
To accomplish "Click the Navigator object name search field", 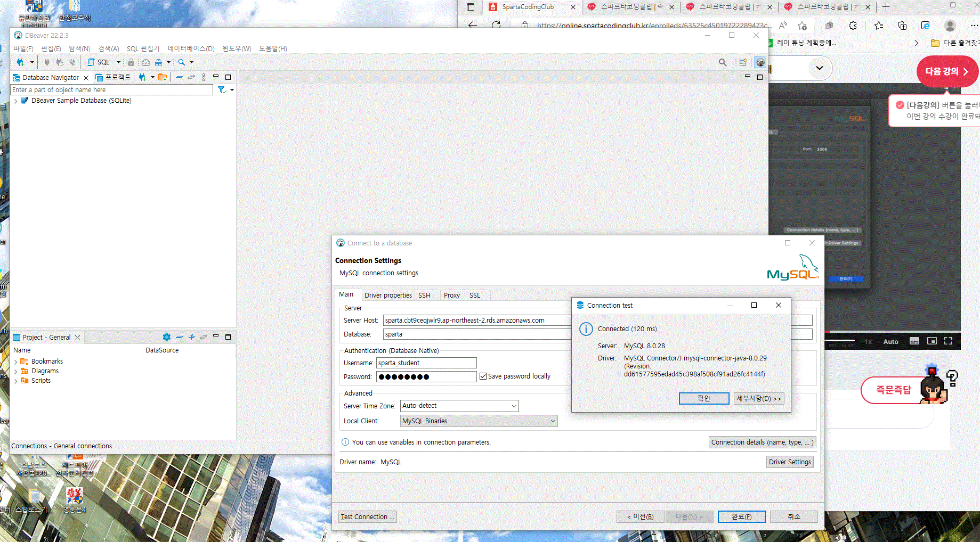I will [x=112, y=90].
